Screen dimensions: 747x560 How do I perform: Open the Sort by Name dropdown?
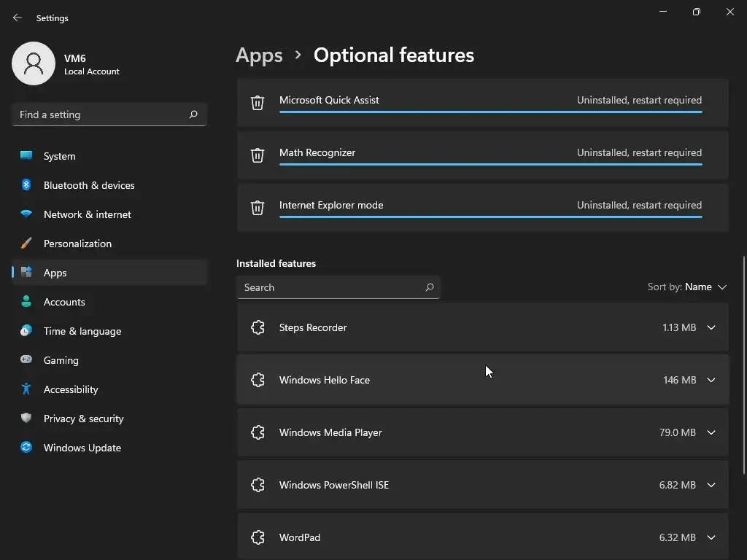[x=687, y=287]
